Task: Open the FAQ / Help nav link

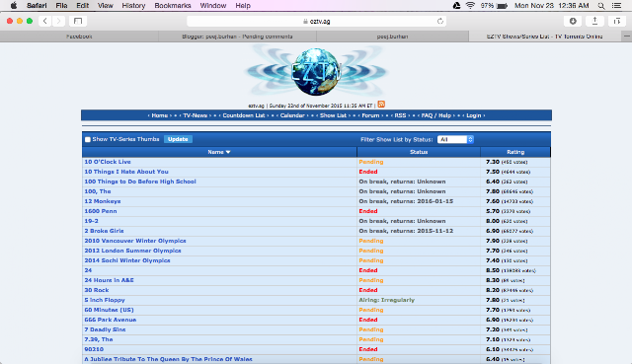Action: [x=436, y=115]
